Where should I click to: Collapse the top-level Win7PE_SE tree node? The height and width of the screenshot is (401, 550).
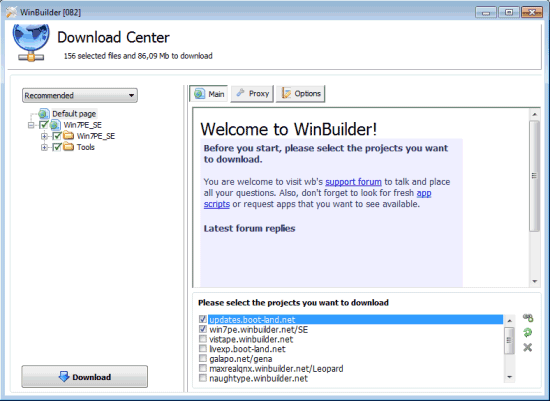[31, 125]
